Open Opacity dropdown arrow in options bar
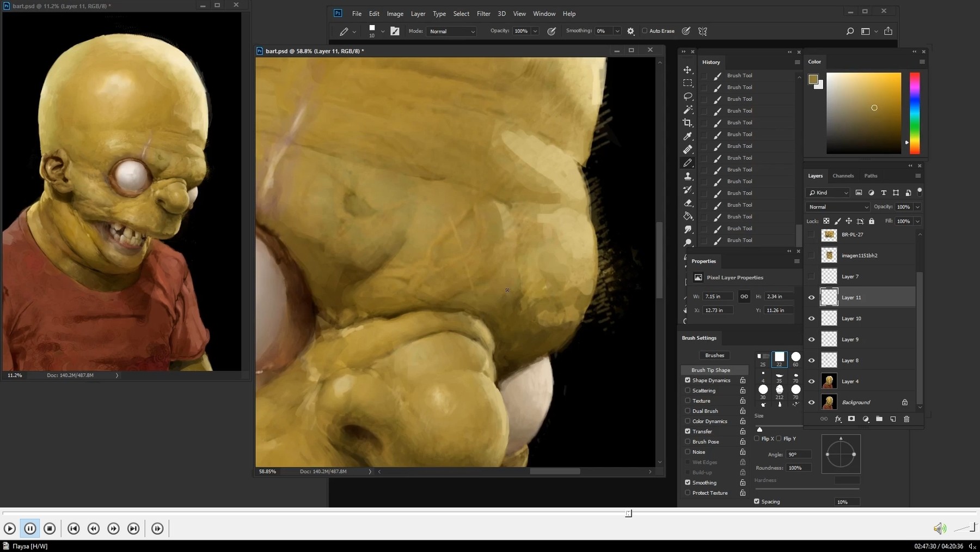The width and height of the screenshot is (980, 552). (x=535, y=31)
